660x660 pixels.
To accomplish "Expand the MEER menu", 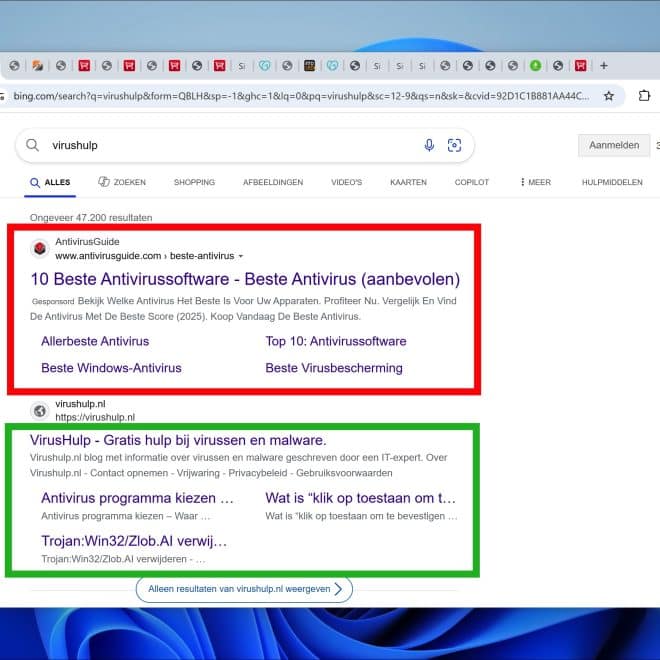I will (535, 183).
